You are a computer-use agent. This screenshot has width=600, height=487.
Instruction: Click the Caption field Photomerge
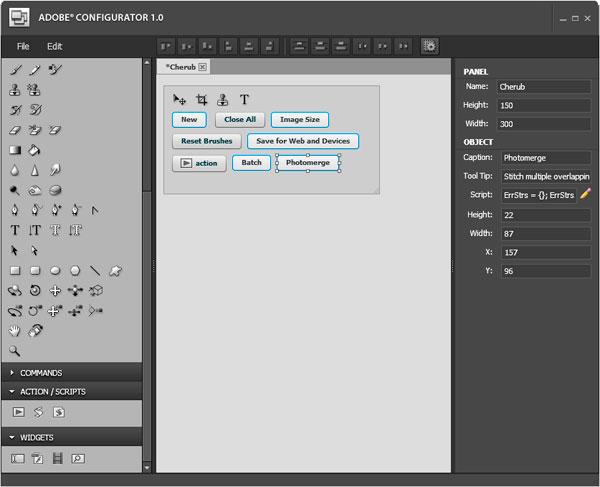tap(546, 158)
